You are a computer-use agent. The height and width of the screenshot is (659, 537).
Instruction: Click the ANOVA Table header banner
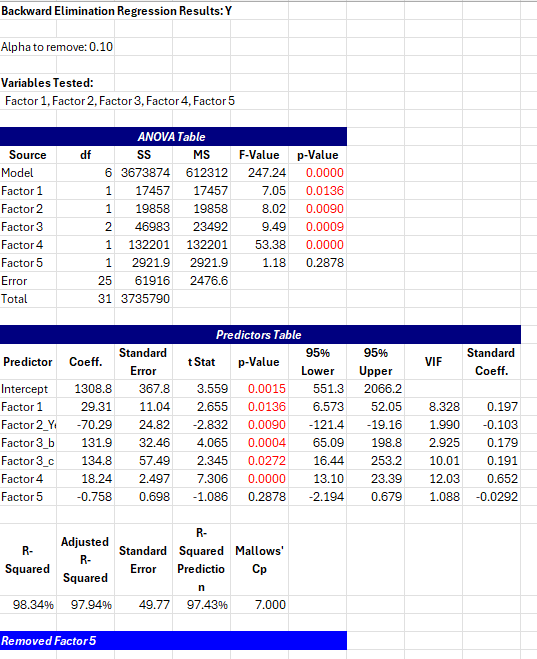(x=173, y=137)
